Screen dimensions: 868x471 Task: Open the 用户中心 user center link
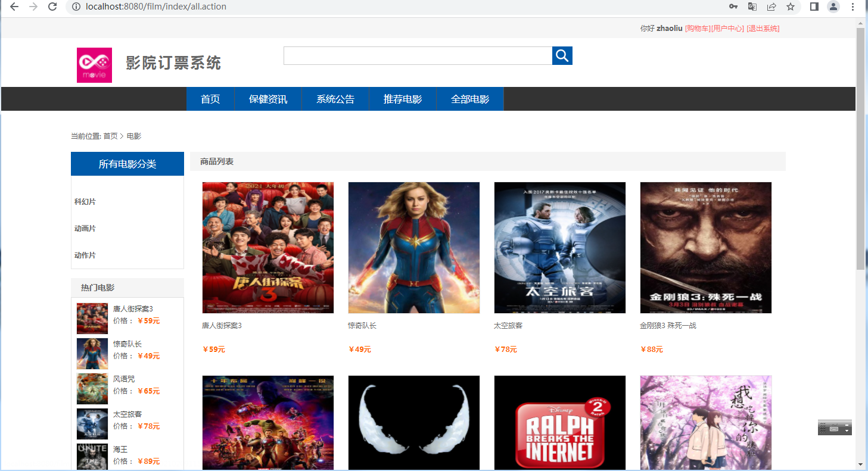(727, 29)
